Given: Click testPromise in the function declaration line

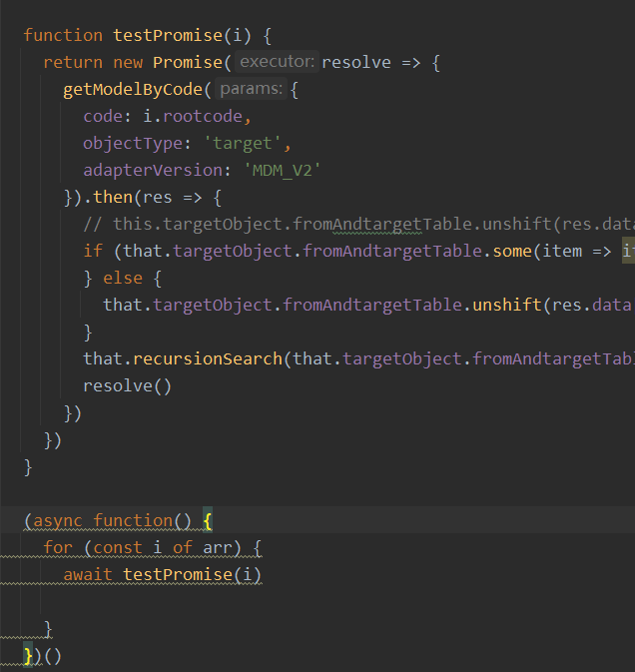Looking at the screenshot, I should (x=168, y=36).
